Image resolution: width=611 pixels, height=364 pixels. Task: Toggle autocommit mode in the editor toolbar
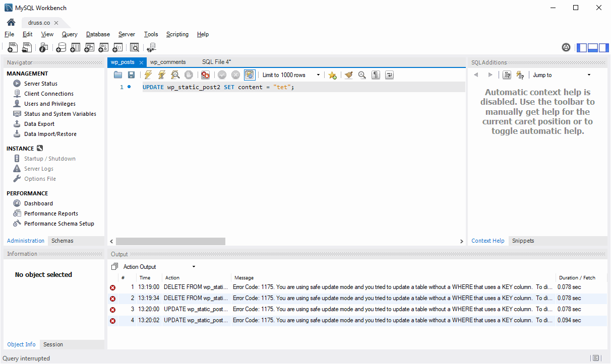(250, 75)
